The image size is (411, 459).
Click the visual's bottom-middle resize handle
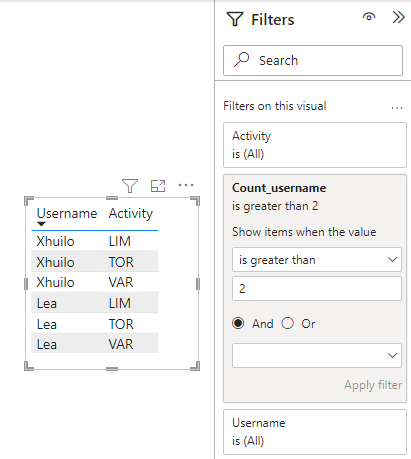(112, 369)
